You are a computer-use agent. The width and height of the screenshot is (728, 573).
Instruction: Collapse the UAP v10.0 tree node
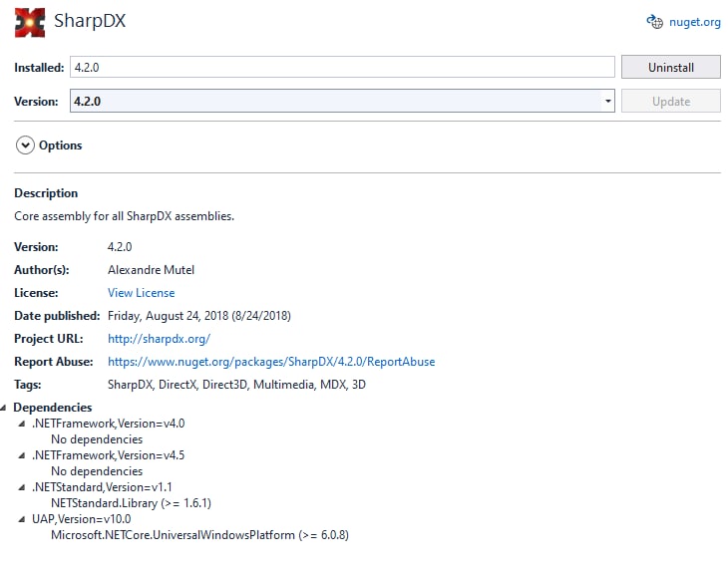point(21,519)
